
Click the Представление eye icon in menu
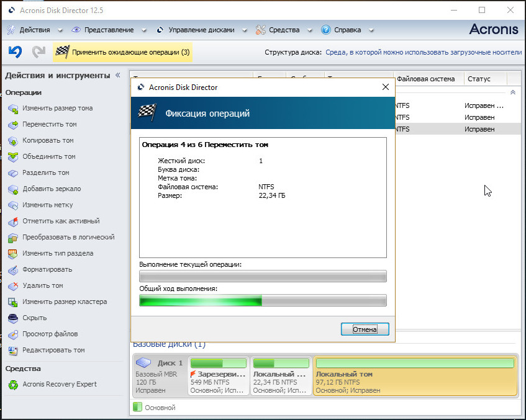(76, 30)
